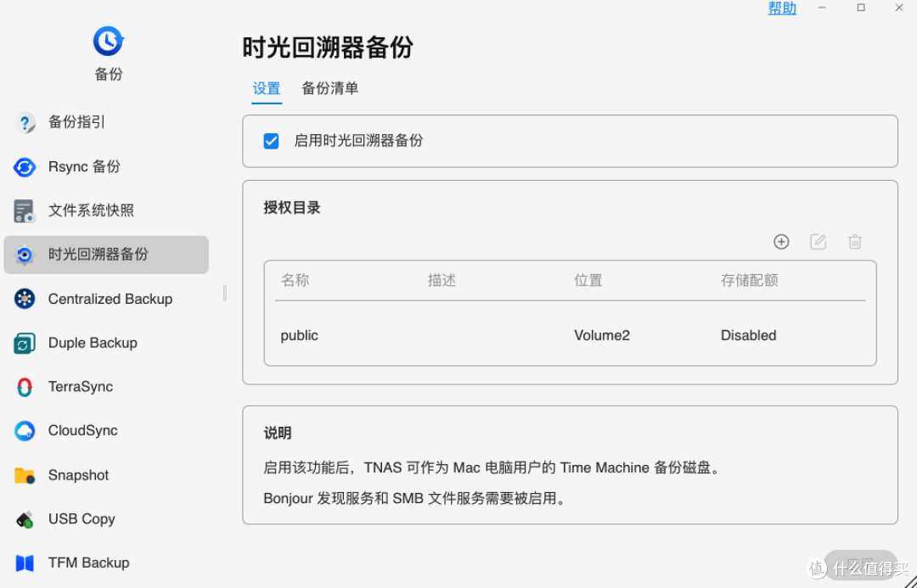Screen dimensions: 917x588
Task: Open Centralized Backup icon
Action: tap(25, 300)
